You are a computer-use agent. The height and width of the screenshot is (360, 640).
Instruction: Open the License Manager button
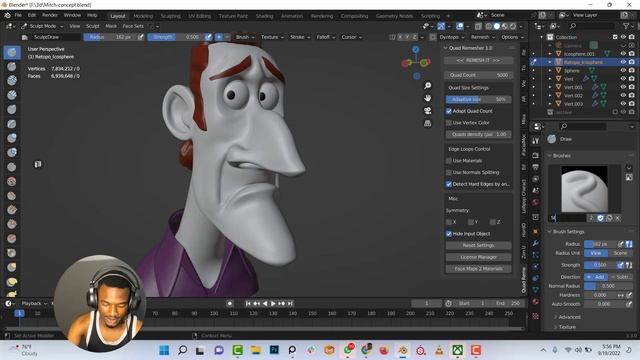(x=478, y=258)
